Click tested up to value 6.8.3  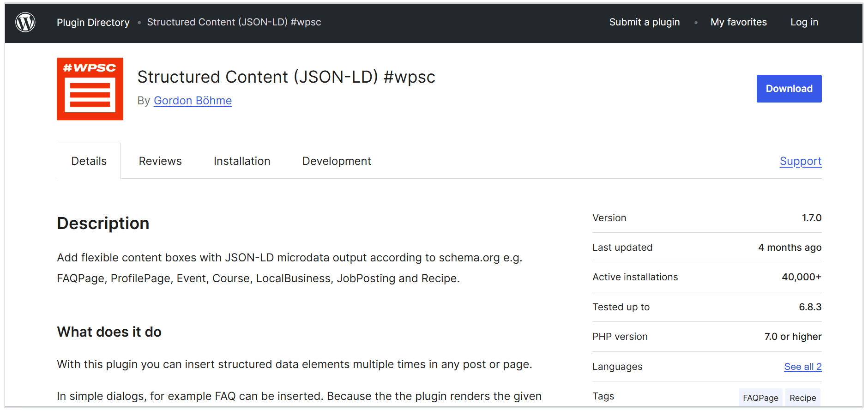coord(810,307)
